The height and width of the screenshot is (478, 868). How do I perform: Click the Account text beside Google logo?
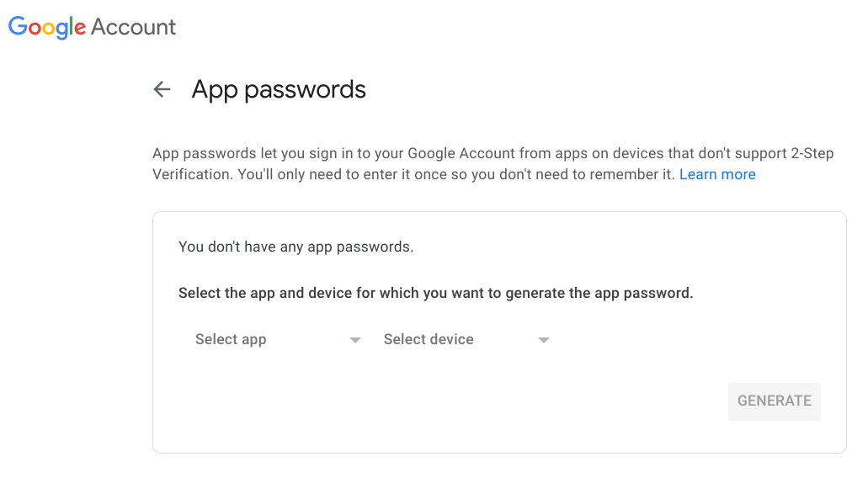point(133,27)
